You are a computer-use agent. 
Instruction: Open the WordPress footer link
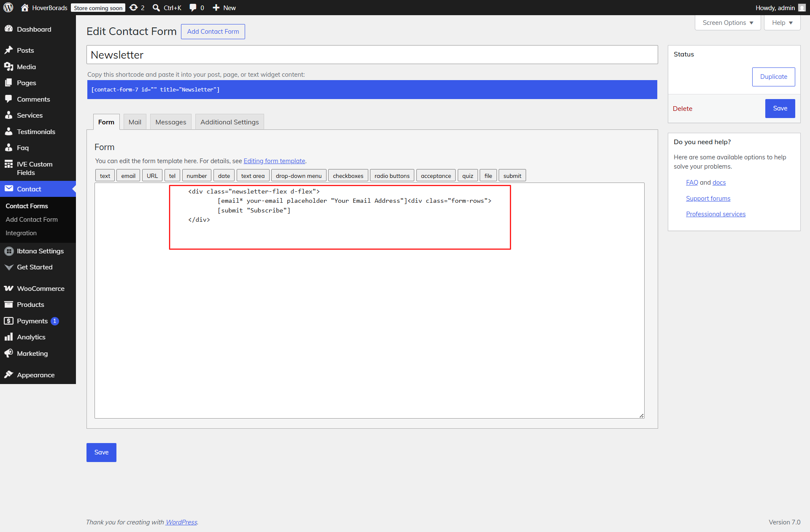[181, 522]
